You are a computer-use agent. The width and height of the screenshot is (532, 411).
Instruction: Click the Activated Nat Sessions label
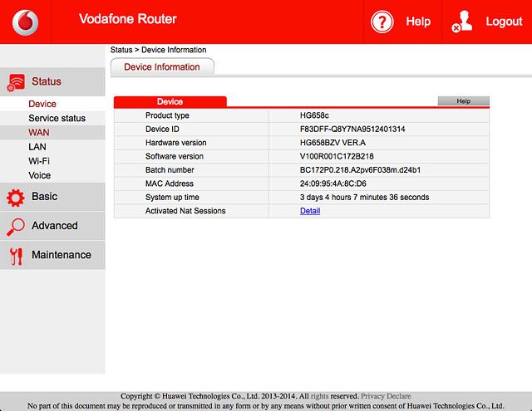click(185, 211)
